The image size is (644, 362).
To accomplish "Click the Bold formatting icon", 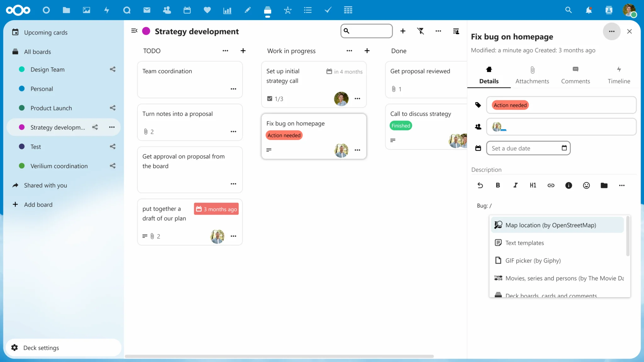I will coord(498,185).
